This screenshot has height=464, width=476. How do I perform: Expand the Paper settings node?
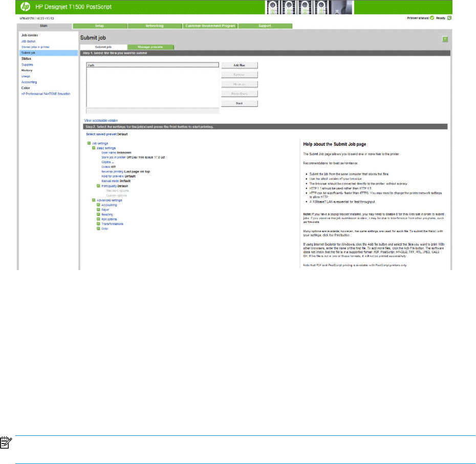point(98,210)
